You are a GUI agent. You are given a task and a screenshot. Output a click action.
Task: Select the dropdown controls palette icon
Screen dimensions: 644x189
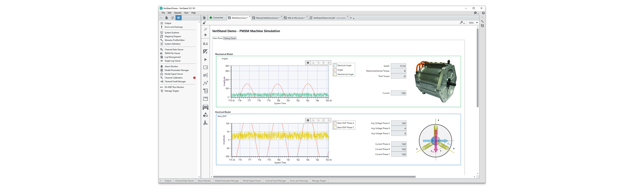[x=205, y=67]
